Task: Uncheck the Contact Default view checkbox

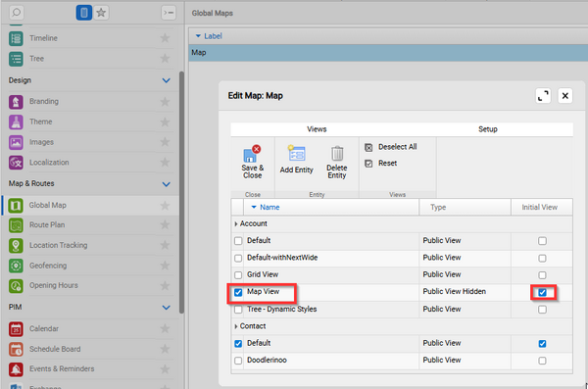Action: (238, 343)
